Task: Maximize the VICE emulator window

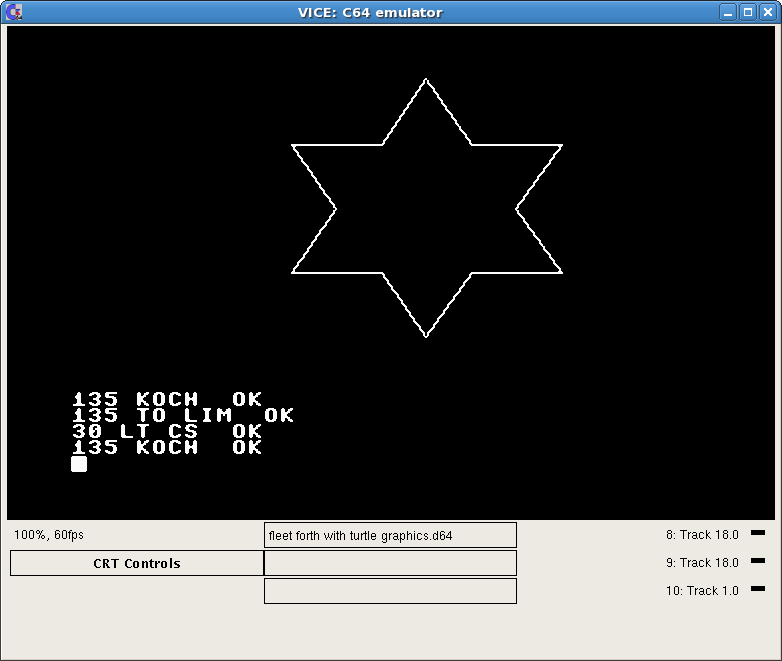Action: pos(747,12)
